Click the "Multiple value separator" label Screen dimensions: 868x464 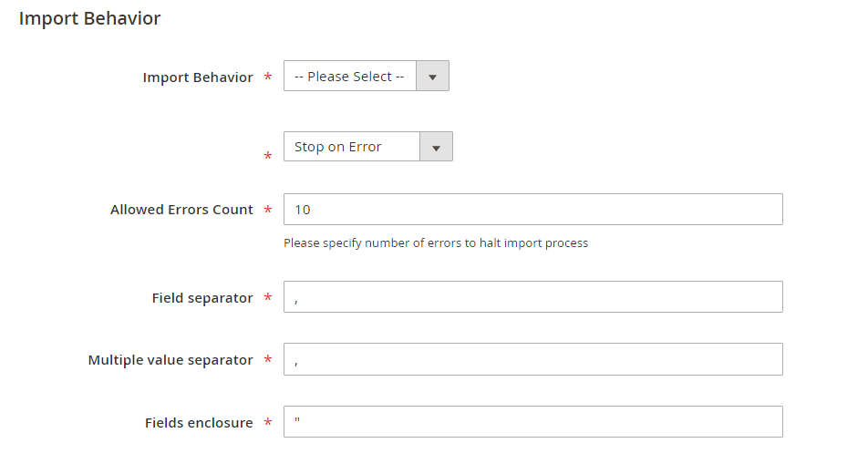click(170, 360)
